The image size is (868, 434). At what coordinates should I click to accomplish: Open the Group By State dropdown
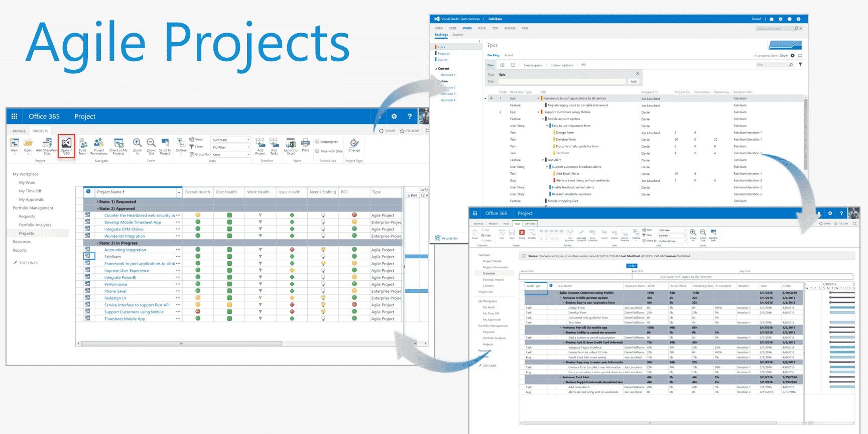[x=231, y=155]
